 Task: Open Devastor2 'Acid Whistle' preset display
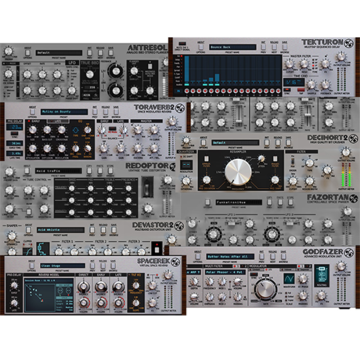pos(61,230)
